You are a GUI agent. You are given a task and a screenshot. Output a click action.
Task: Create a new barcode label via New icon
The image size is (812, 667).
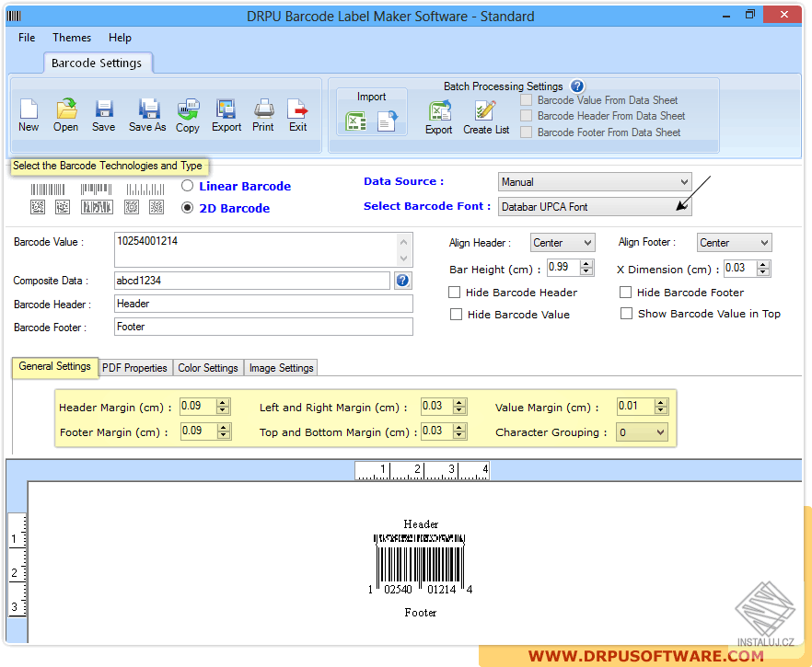pyautogui.click(x=29, y=112)
